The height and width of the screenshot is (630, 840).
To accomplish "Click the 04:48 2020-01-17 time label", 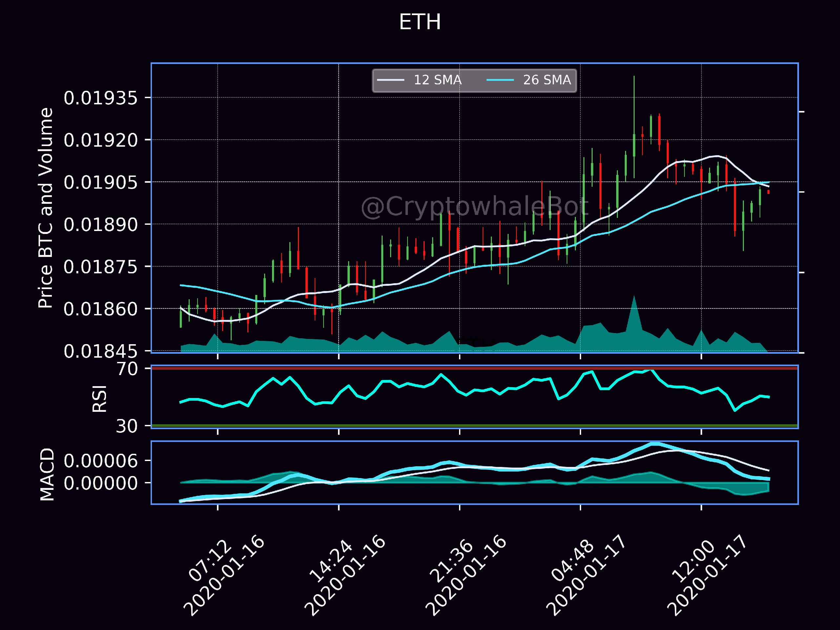I will click(x=587, y=575).
